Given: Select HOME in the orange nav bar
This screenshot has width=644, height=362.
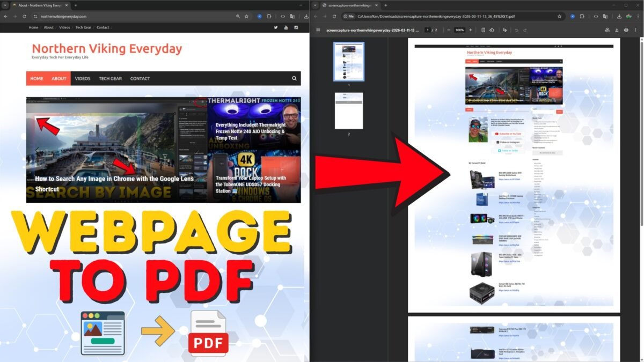Looking at the screenshot, I should (36, 78).
